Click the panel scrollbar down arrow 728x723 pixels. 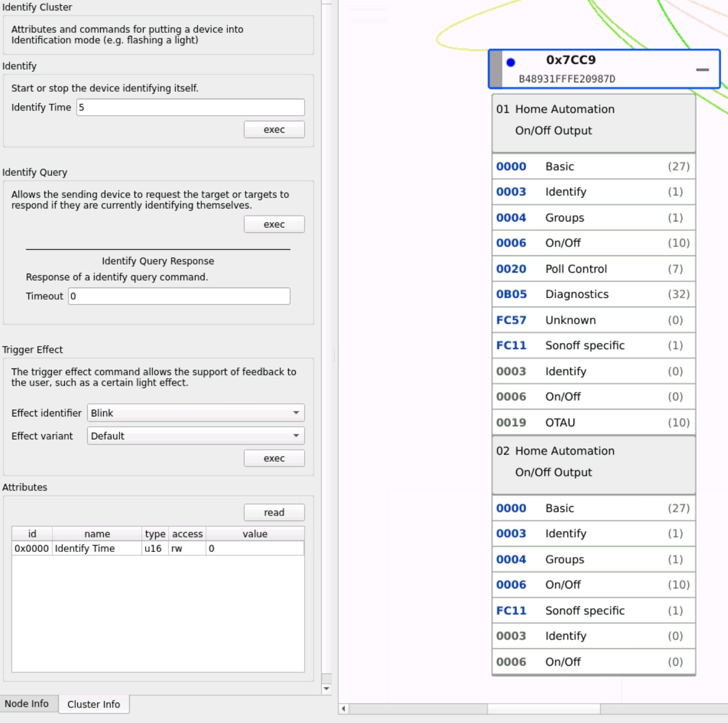click(x=327, y=689)
